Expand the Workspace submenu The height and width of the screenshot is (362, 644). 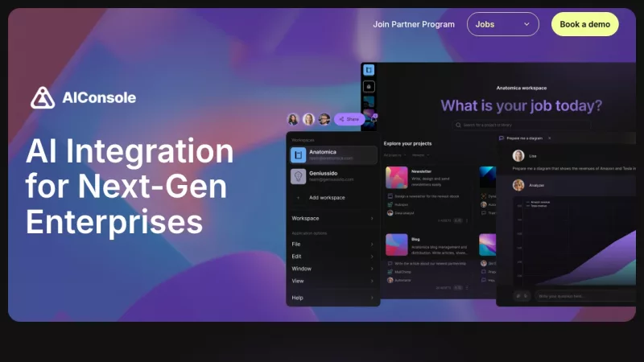(333, 218)
